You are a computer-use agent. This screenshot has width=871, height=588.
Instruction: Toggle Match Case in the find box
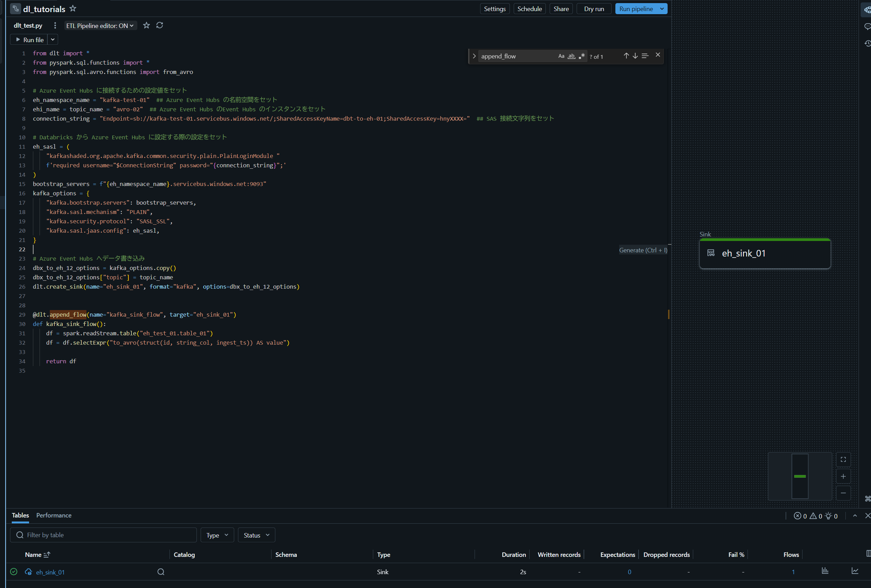pos(561,56)
